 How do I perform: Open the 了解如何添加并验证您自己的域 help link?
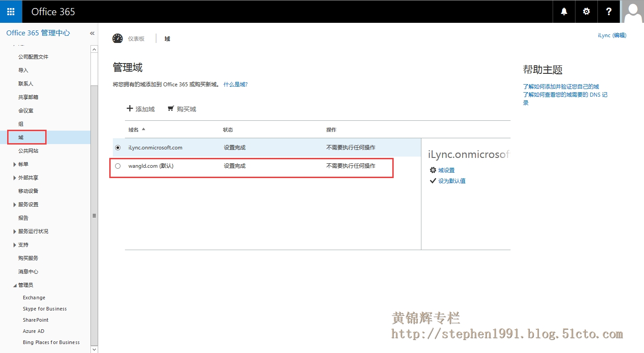pyautogui.click(x=561, y=86)
